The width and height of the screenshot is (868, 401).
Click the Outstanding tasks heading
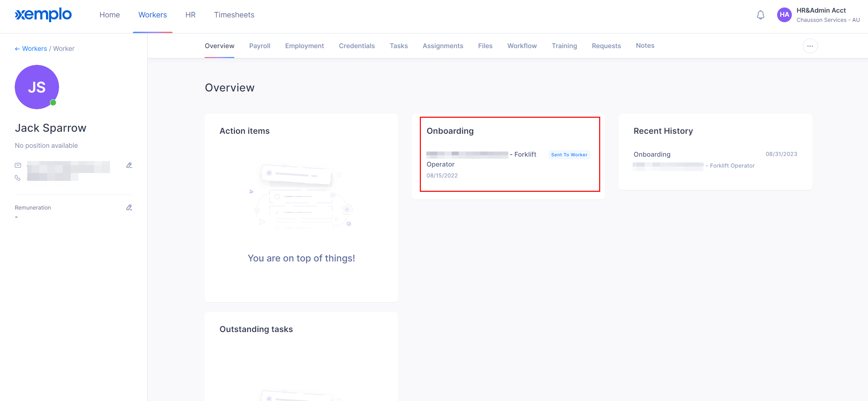pyautogui.click(x=256, y=329)
